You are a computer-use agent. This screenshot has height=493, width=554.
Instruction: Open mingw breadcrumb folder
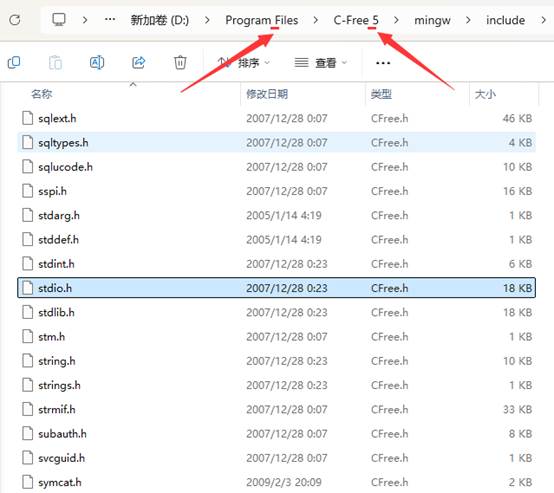coord(432,20)
